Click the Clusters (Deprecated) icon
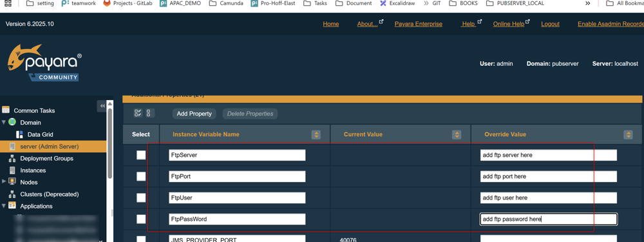644x242 pixels. (x=12, y=194)
